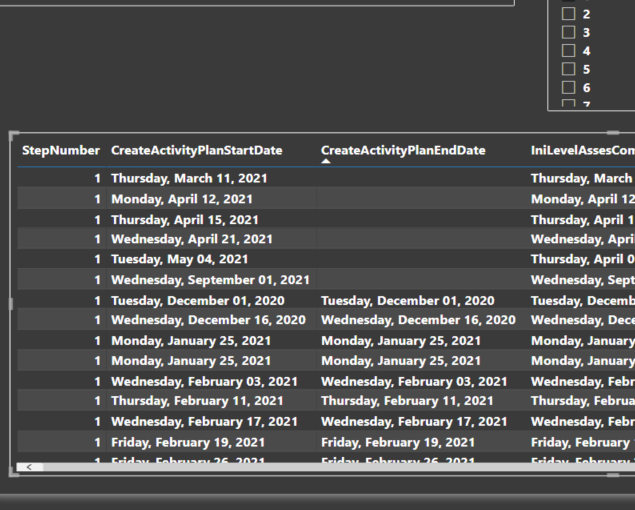Select start date 'Wednesday, September 01, 2021'

[210, 280]
